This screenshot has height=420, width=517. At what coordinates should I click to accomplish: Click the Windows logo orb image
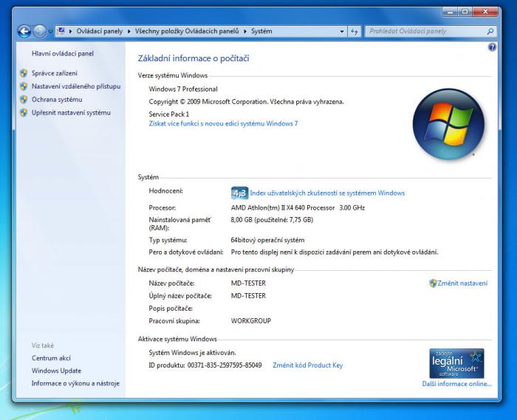coord(448,124)
